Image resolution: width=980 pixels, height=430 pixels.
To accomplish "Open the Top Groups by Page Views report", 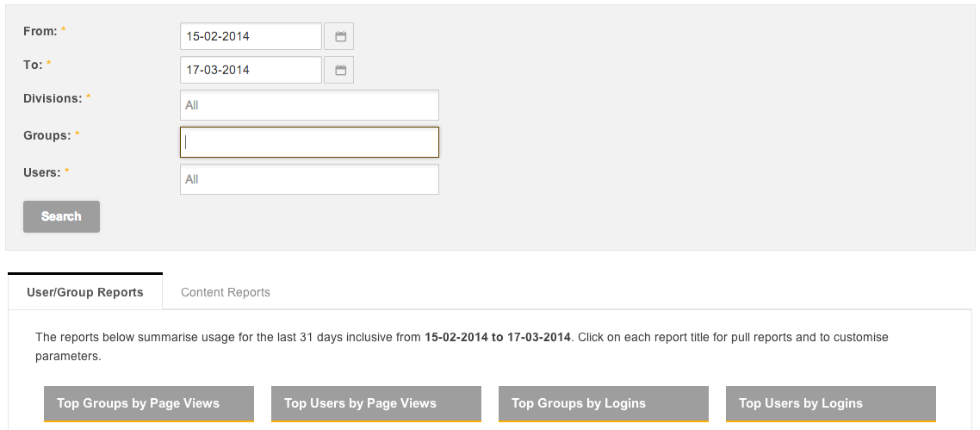I will click(149, 404).
